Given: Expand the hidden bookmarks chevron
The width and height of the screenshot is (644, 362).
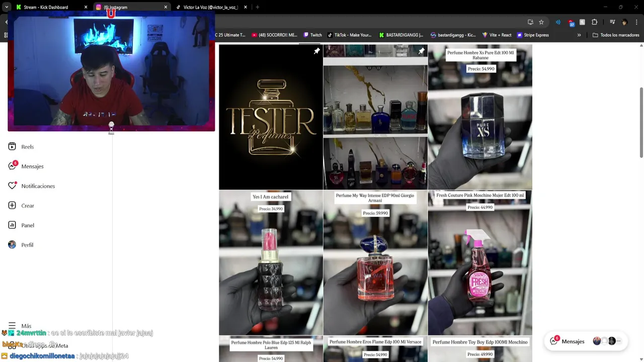Looking at the screenshot, I should click(579, 35).
